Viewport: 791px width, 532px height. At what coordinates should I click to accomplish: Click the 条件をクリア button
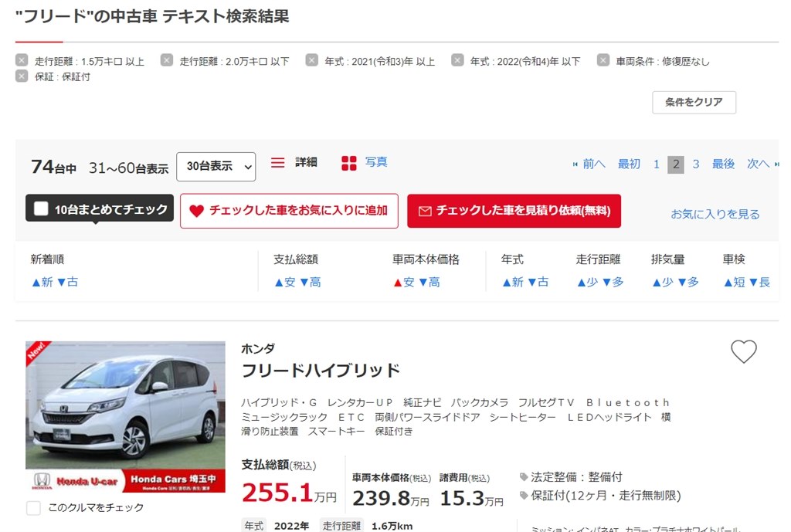pos(694,103)
